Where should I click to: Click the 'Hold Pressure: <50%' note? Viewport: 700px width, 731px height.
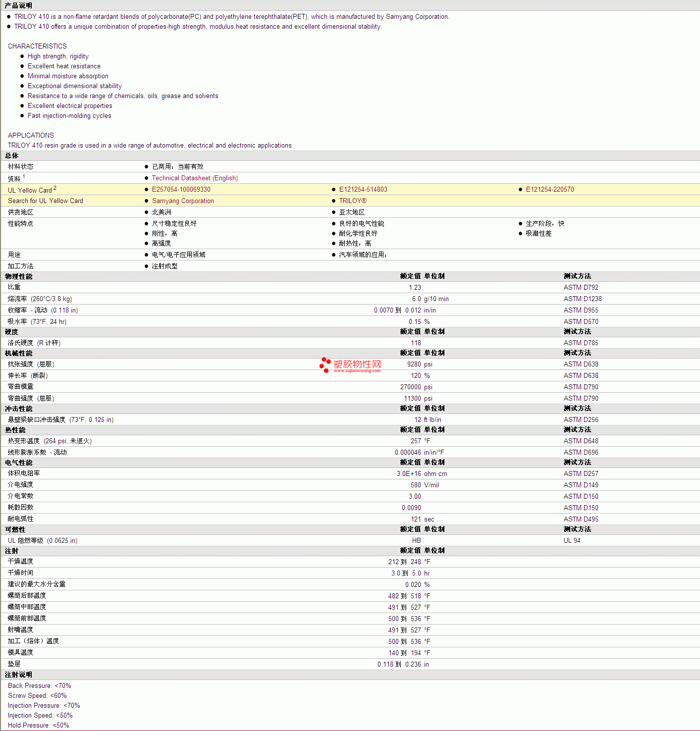pos(39,726)
